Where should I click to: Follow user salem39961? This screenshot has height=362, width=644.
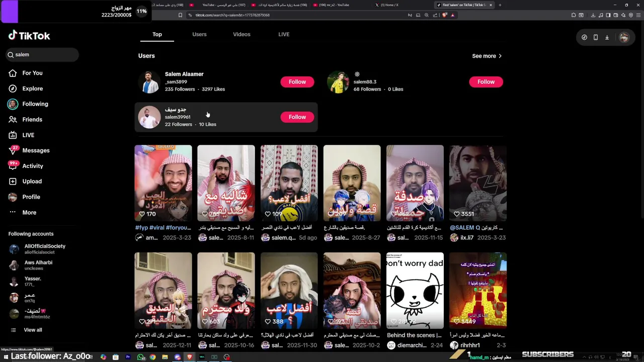pos(297,117)
